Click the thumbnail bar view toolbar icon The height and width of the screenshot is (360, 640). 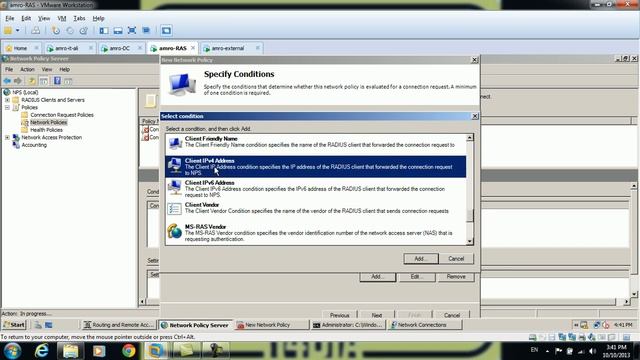pyautogui.click(x=118, y=31)
